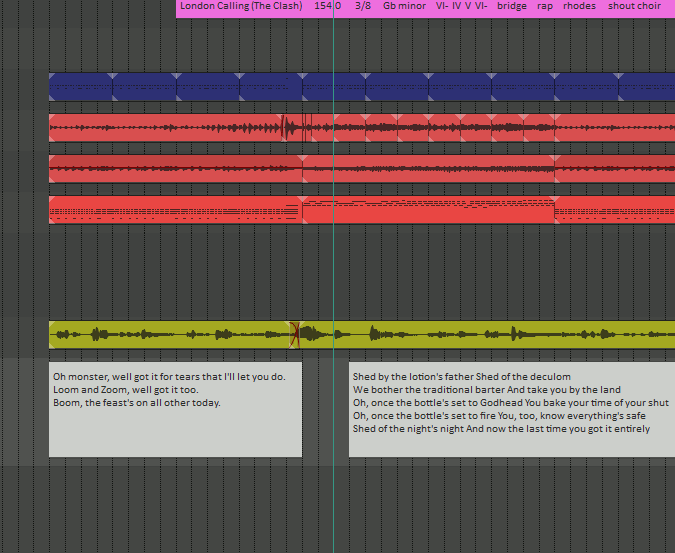Click lyric line starting "We bother the traditional barter"
Image resolution: width=675 pixels, height=553 pixels.
pyautogui.click(x=486, y=390)
